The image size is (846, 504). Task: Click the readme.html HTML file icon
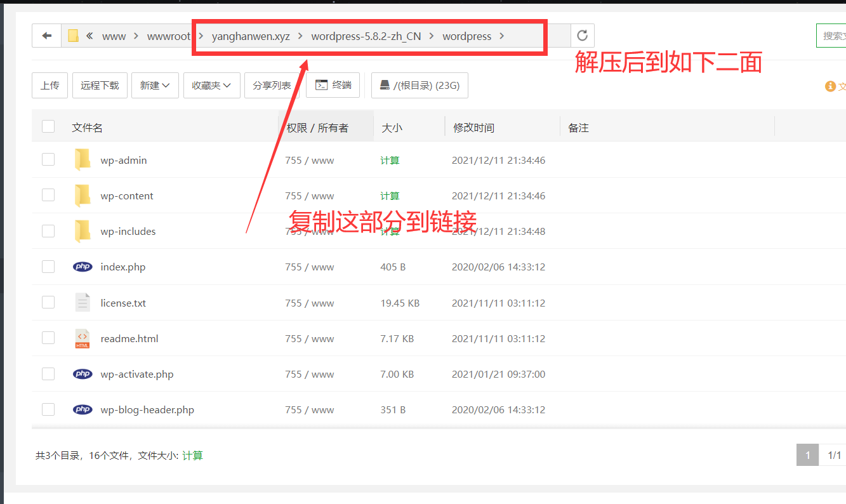pos(83,338)
